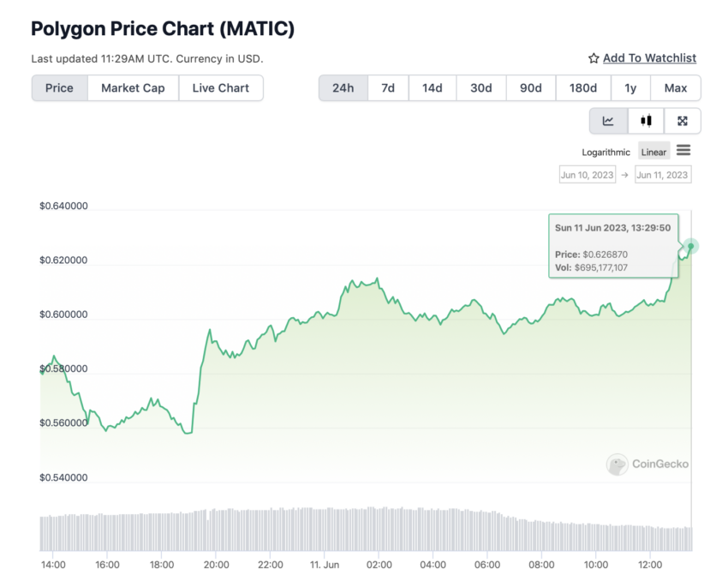Screen dimensions: 728x587
Task: Select Linear scale option
Action: point(653,153)
